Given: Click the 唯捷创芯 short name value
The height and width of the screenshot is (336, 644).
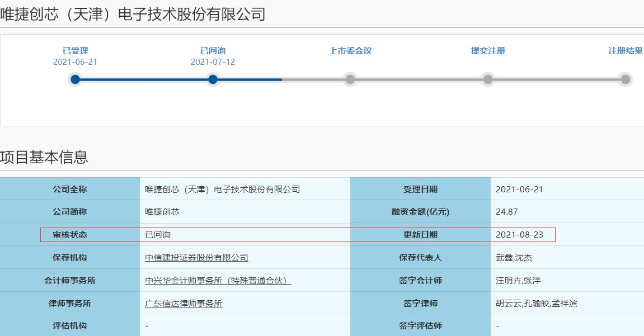Looking at the screenshot, I should click(162, 212).
